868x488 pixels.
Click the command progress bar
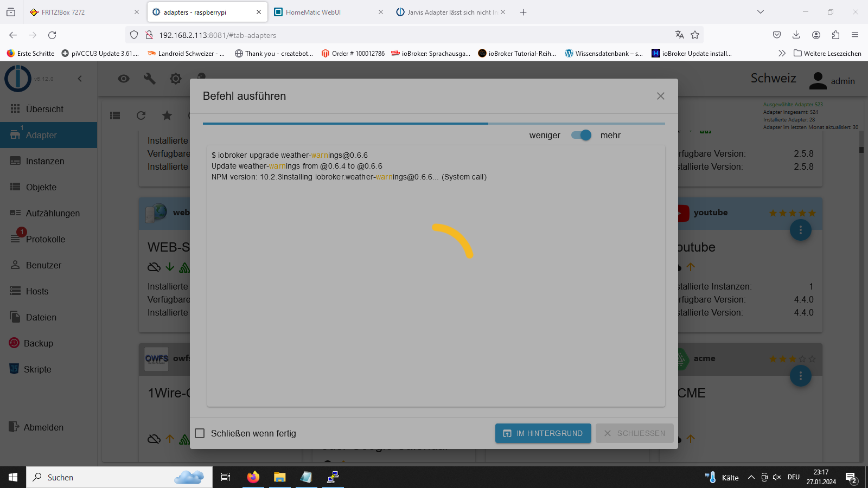pyautogui.click(x=434, y=124)
